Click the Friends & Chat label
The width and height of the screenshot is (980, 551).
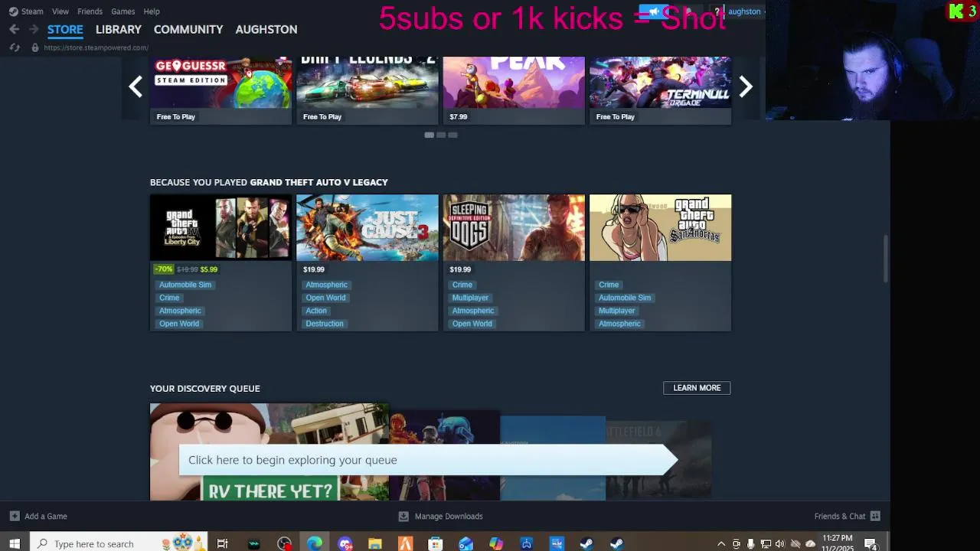[840, 516]
